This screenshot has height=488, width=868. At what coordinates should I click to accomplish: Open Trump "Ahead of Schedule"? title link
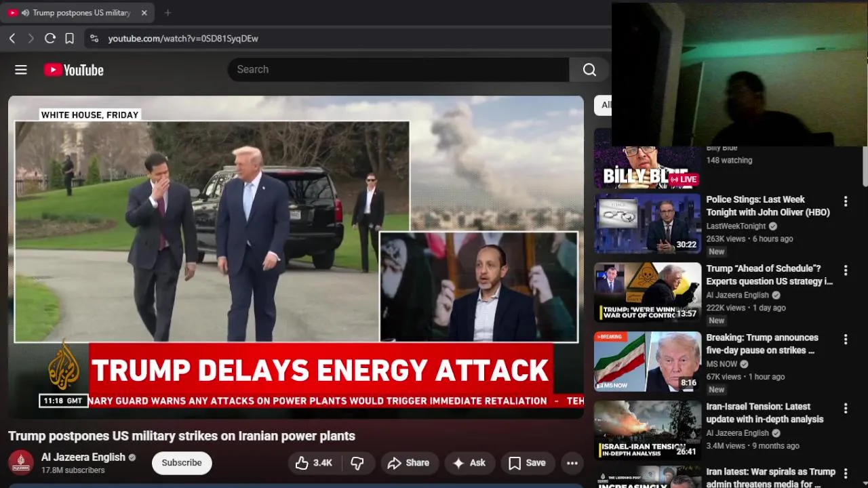coord(769,275)
